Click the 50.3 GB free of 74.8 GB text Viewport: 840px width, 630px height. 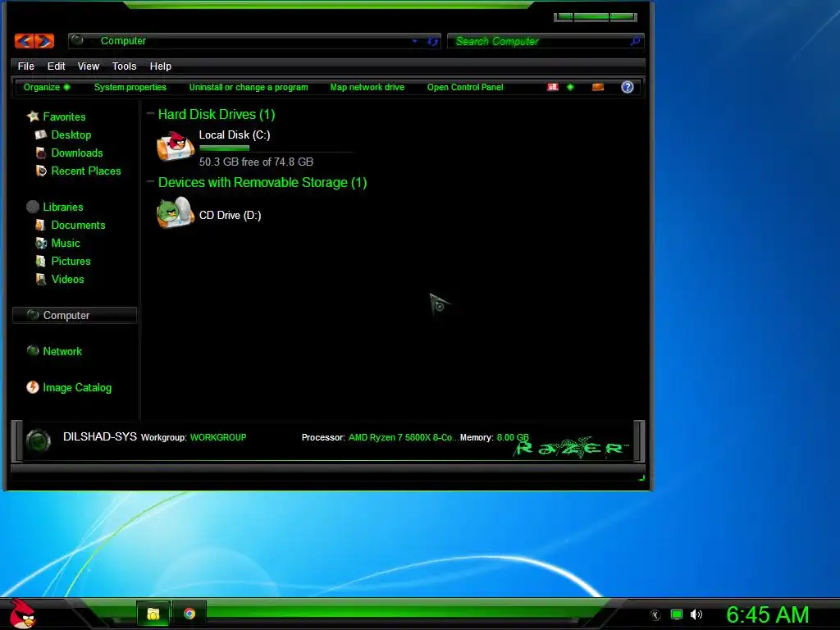point(256,162)
